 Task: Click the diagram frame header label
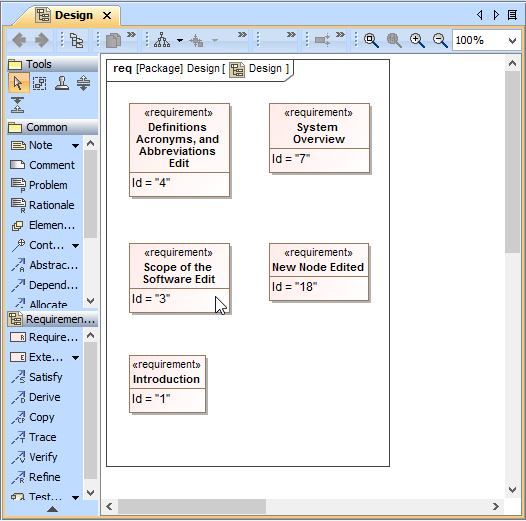[200, 69]
